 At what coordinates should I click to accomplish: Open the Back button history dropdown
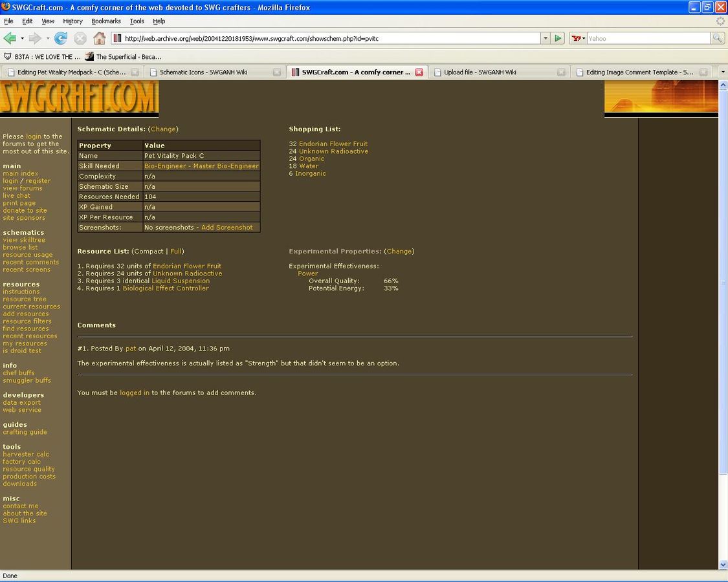tap(22, 38)
